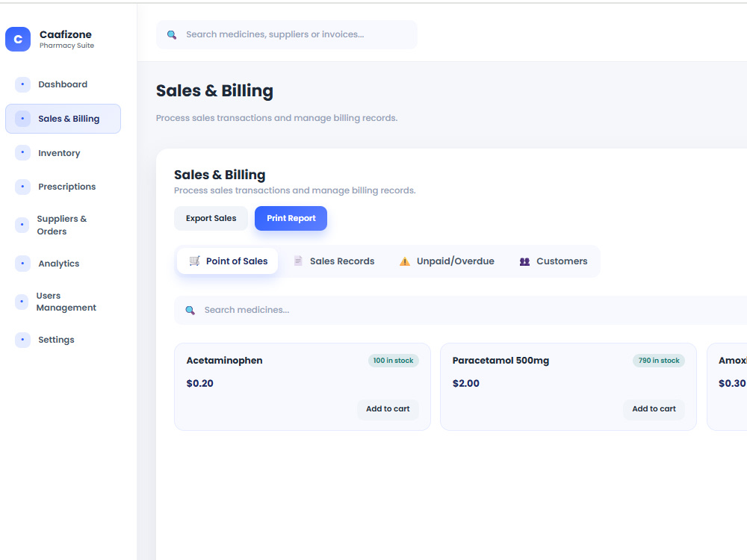The height and width of the screenshot is (560, 747).
Task: Click the Caafizone brand name
Action: click(66, 34)
